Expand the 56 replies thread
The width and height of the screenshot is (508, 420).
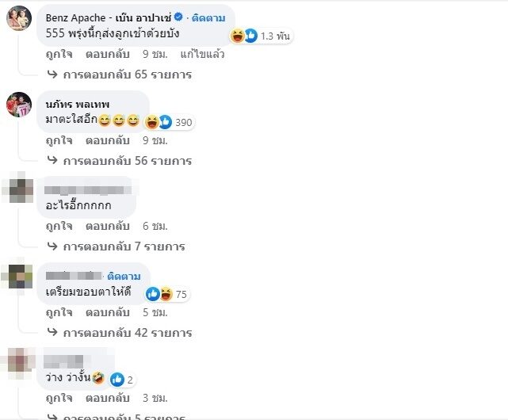click(119, 161)
